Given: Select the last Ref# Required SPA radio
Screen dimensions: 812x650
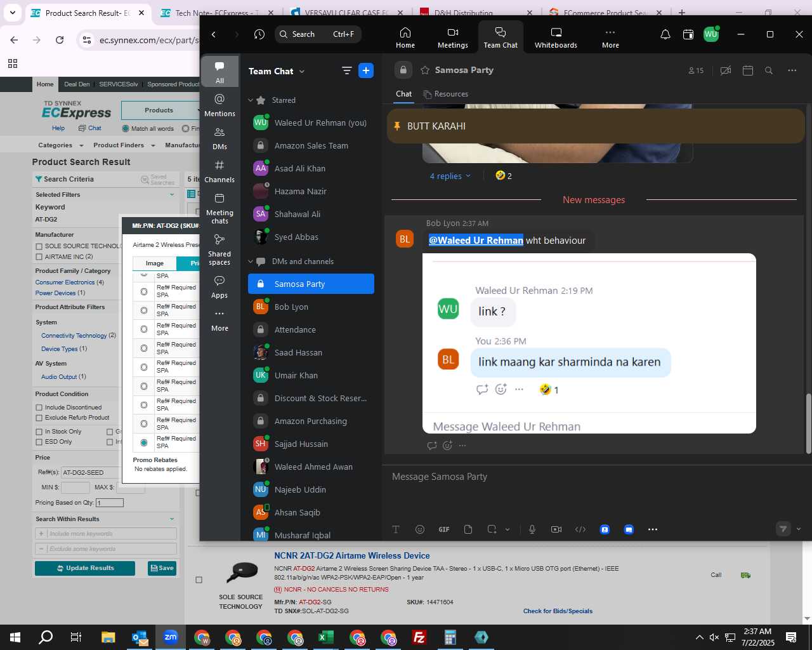Looking at the screenshot, I should (x=144, y=442).
